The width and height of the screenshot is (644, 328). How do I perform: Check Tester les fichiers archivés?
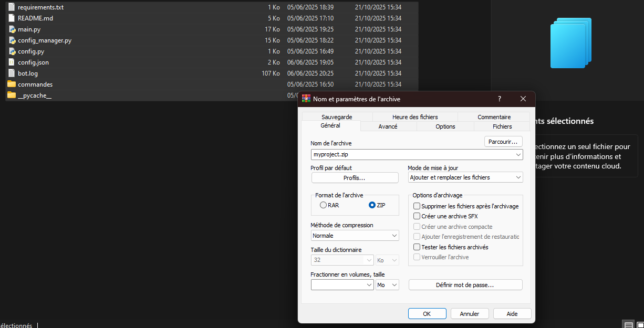[x=417, y=247]
